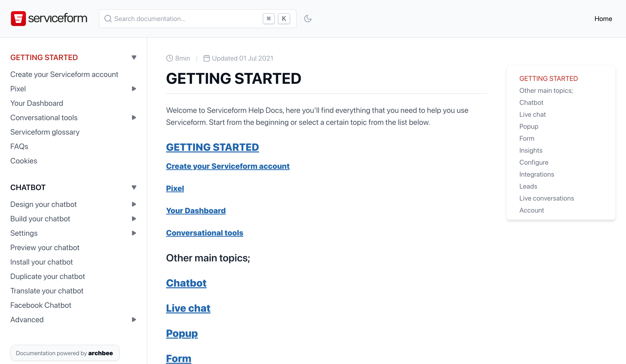Click the search magnifier icon
626x364 pixels.
(108, 19)
